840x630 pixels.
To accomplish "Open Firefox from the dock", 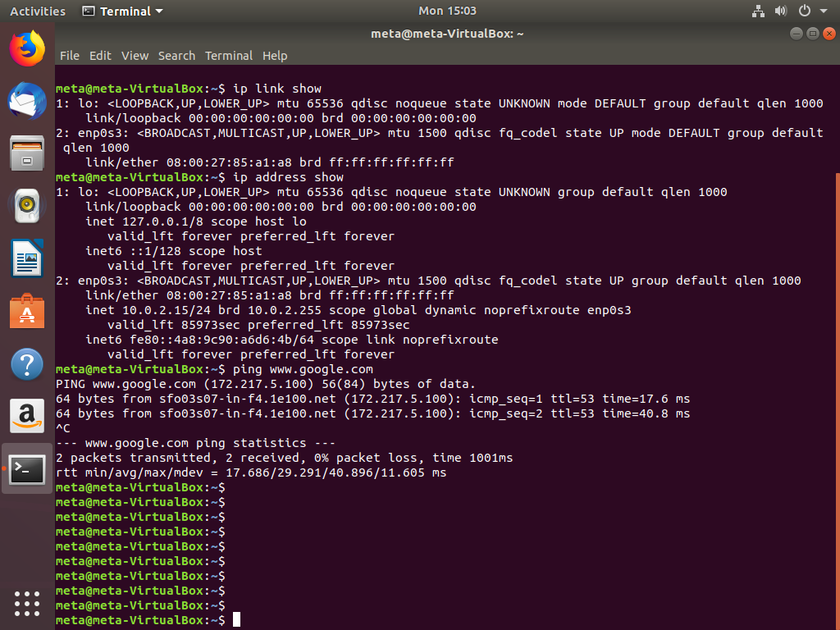I will point(27,49).
